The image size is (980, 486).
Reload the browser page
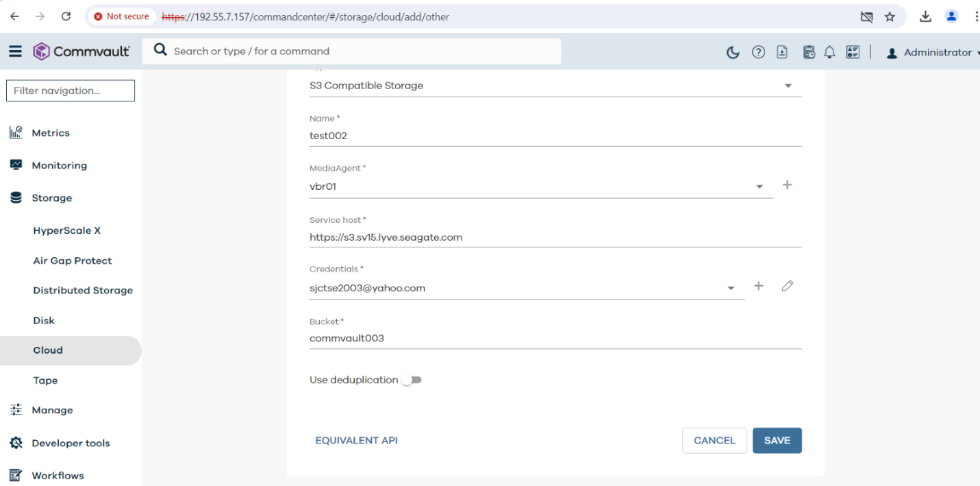[66, 16]
